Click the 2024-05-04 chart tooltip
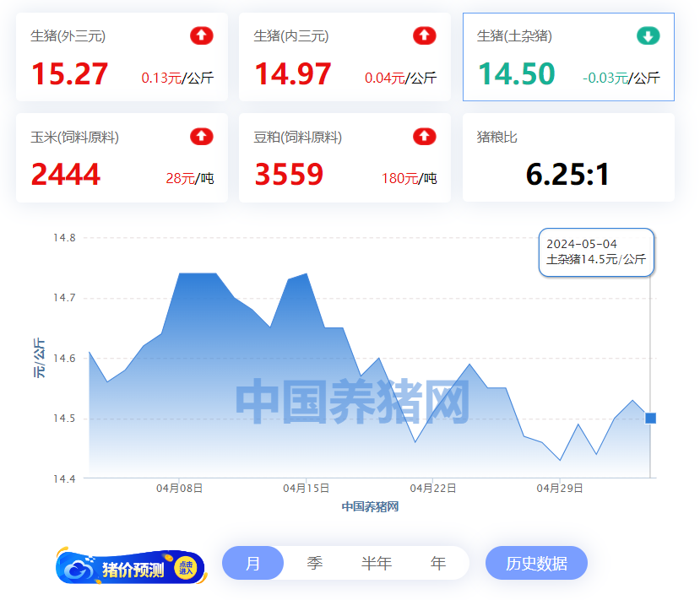 coord(596,252)
